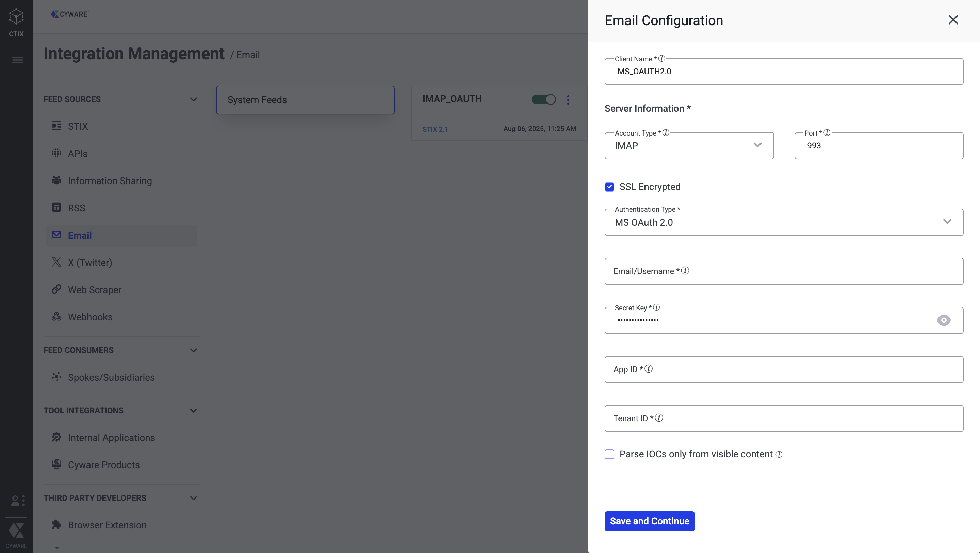Screen dimensions: 980x553
Task: Click the Save and Continue button
Action: pyautogui.click(x=649, y=521)
